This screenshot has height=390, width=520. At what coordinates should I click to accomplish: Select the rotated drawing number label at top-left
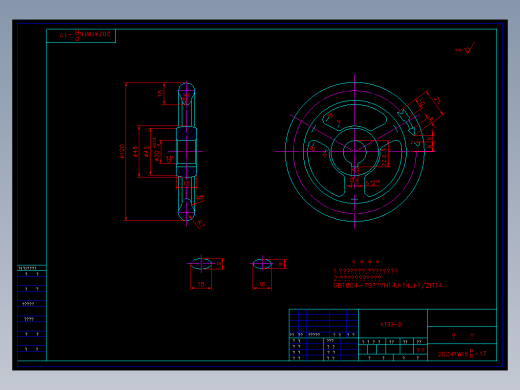[84, 34]
